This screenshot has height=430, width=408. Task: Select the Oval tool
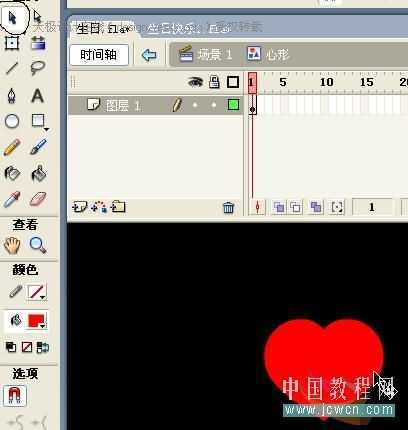12,121
